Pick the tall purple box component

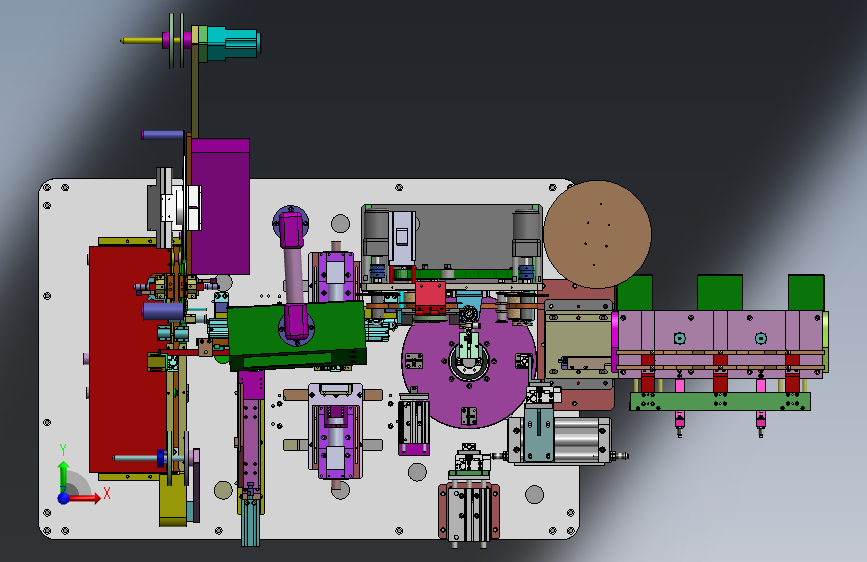coord(220,206)
